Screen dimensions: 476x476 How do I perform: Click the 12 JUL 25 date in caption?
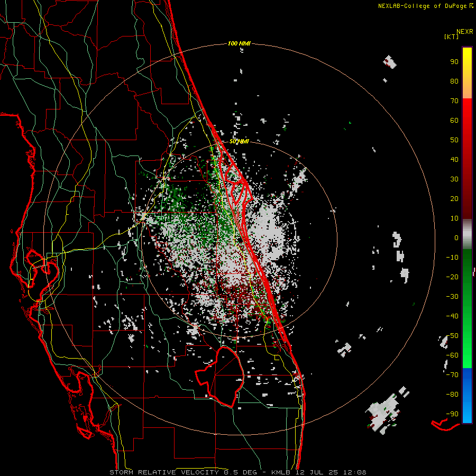pyautogui.click(x=317, y=472)
